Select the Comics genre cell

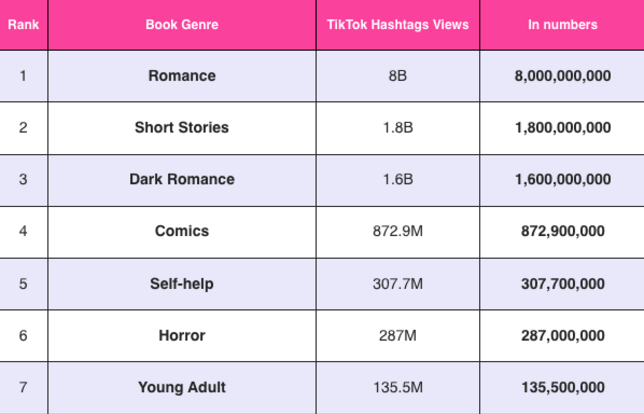[181, 231]
